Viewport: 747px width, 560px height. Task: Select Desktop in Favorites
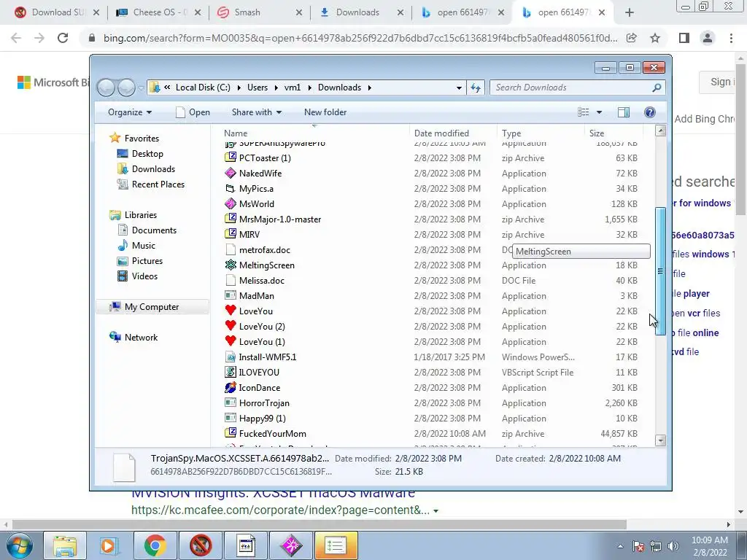tap(147, 154)
